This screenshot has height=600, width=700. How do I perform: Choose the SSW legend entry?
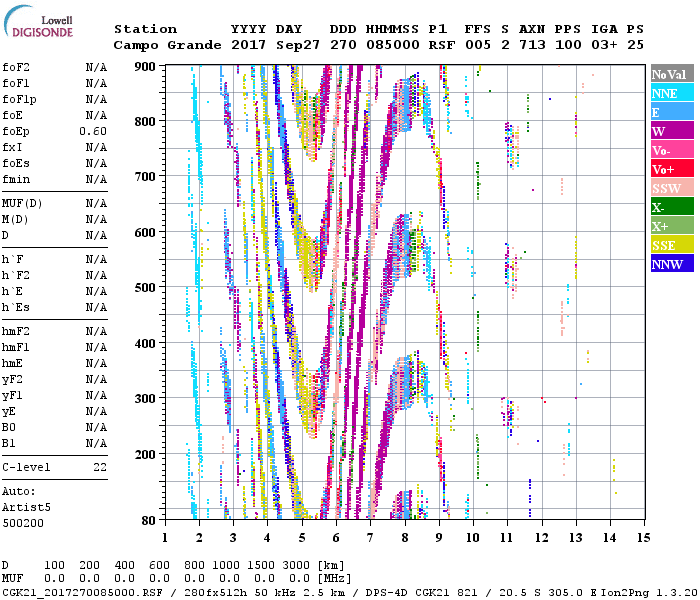click(670, 188)
